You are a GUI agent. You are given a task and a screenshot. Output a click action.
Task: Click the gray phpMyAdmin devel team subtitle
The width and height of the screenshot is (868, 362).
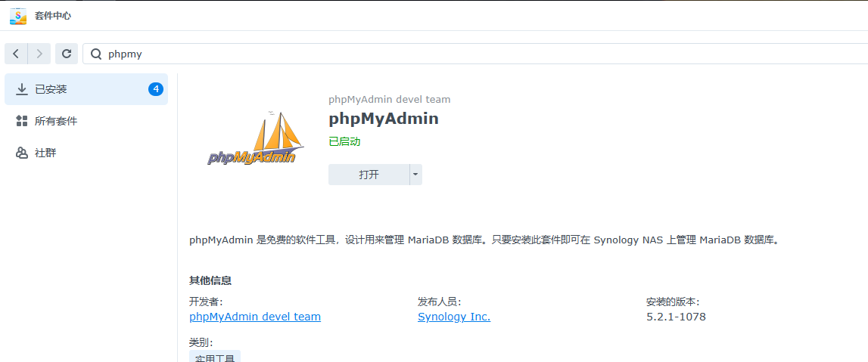[390, 100]
